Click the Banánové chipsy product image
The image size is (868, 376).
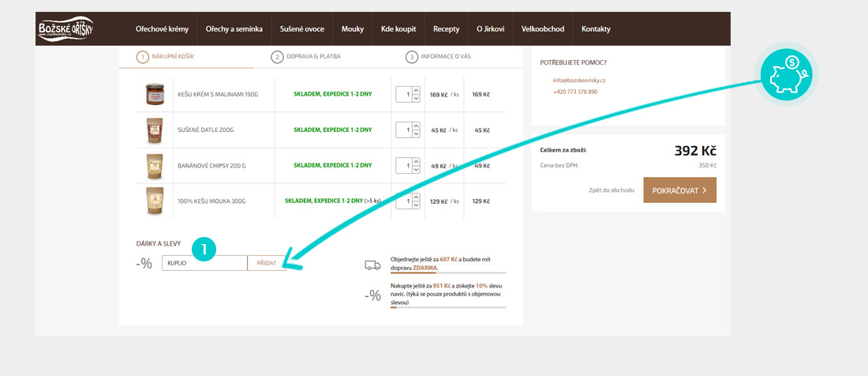tap(152, 166)
